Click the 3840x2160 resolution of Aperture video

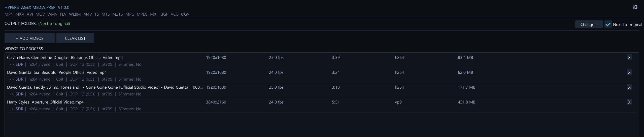point(216,102)
